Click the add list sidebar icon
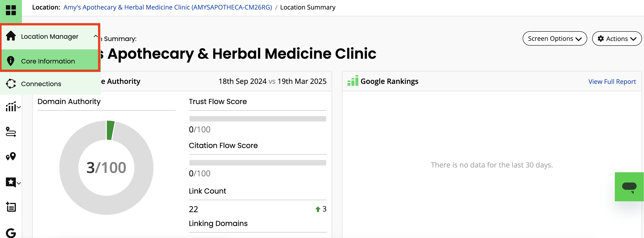This screenshot has height=238, width=644. (x=11, y=207)
